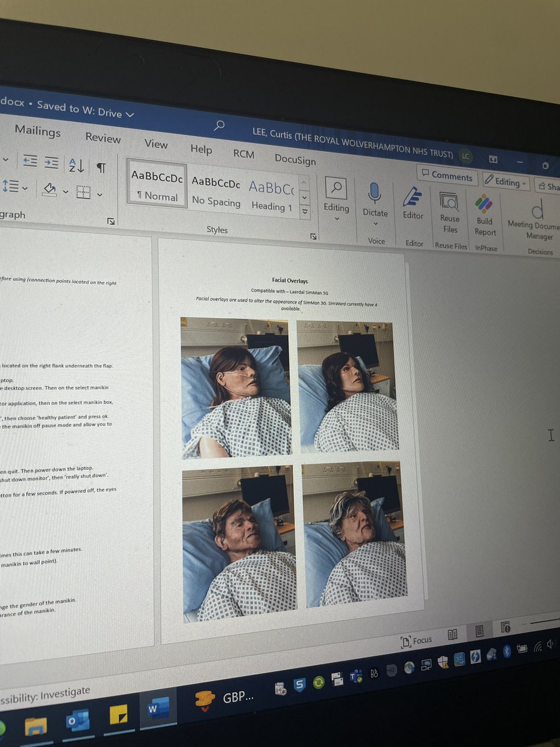Open the LC account avatar
This screenshot has height=747, width=560.
click(465, 155)
